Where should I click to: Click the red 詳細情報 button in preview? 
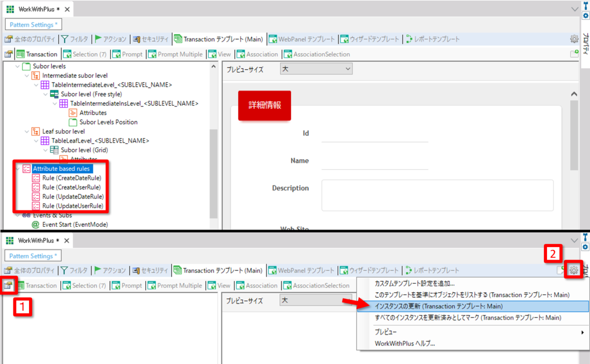(x=264, y=105)
